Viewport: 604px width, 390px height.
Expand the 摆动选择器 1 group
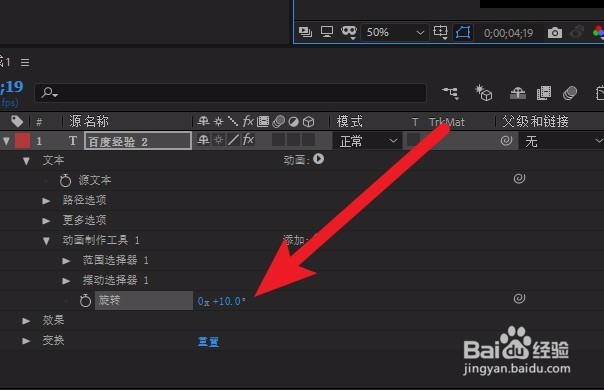coord(66,281)
